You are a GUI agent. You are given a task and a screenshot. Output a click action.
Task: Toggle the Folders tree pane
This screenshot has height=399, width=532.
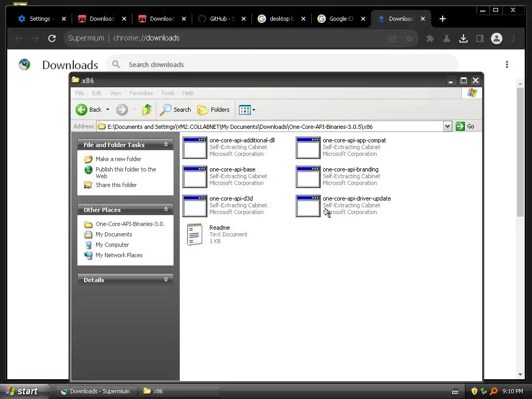tap(214, 110)
